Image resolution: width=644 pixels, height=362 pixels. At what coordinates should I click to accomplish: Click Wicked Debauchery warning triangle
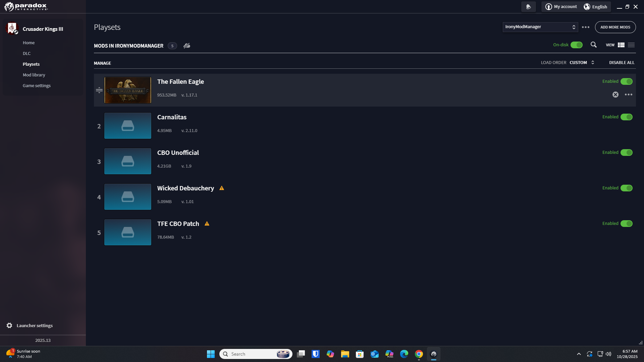tap(222, 188)
